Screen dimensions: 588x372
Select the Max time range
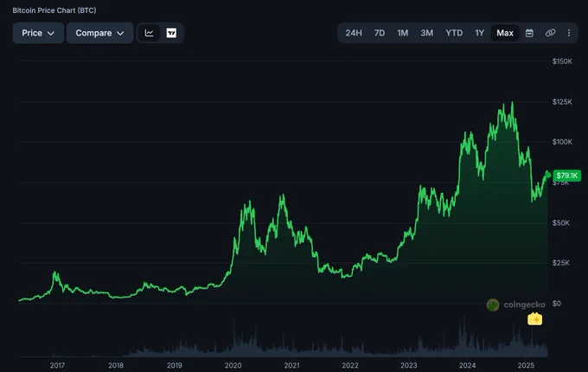click(x=505, y=33)
